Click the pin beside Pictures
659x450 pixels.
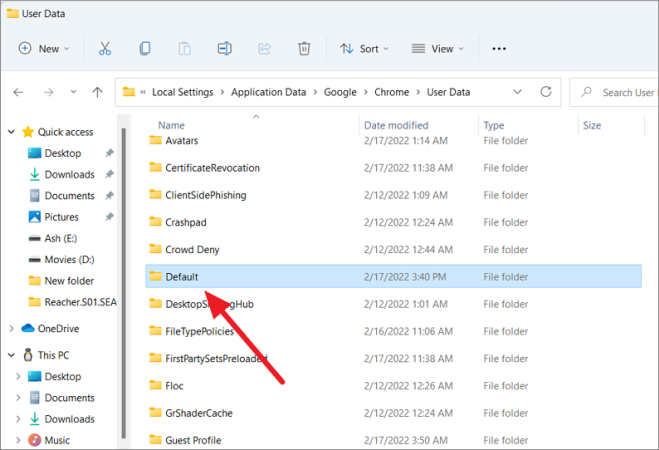pyautogui.click(x=109, y=217)
